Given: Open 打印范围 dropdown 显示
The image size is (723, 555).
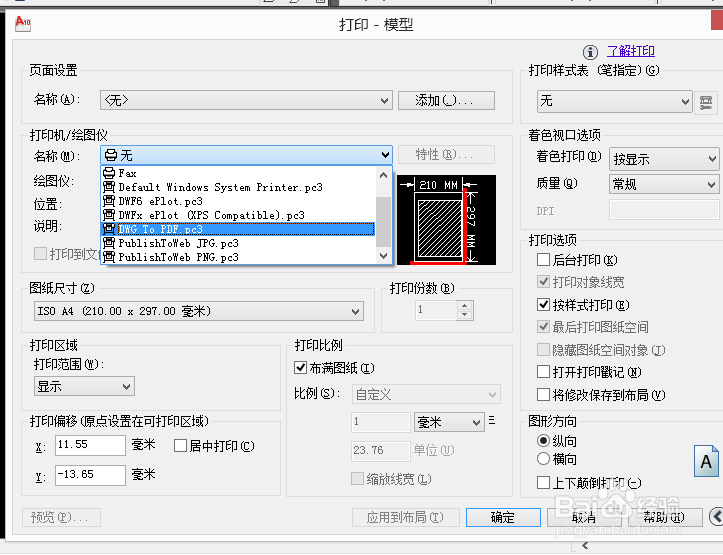Looking at the screenshot, I should click(x=84, y=386).
